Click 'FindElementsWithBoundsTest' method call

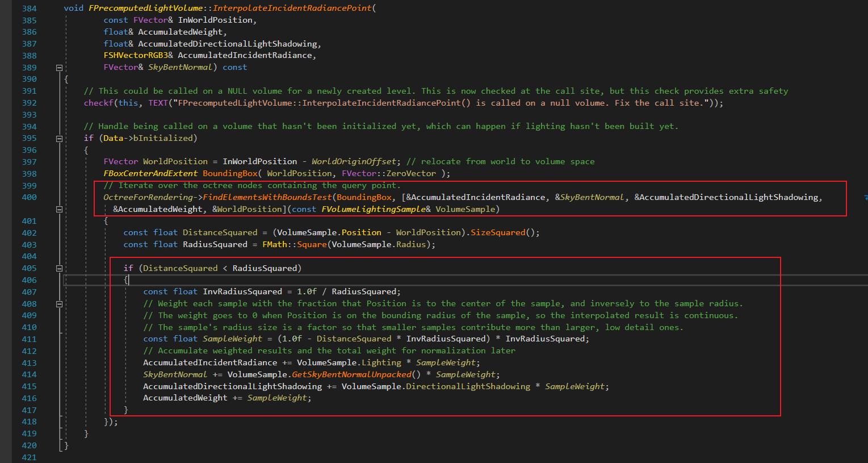tap(267, 197)
